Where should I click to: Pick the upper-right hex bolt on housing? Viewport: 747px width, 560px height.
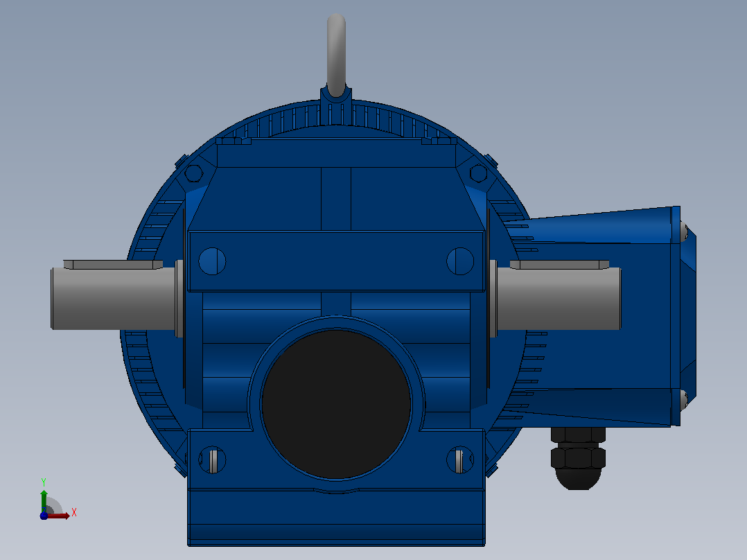478,173
